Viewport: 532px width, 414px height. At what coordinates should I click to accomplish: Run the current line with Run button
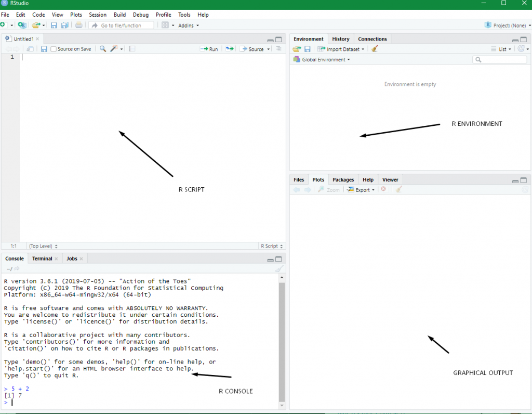209,48
